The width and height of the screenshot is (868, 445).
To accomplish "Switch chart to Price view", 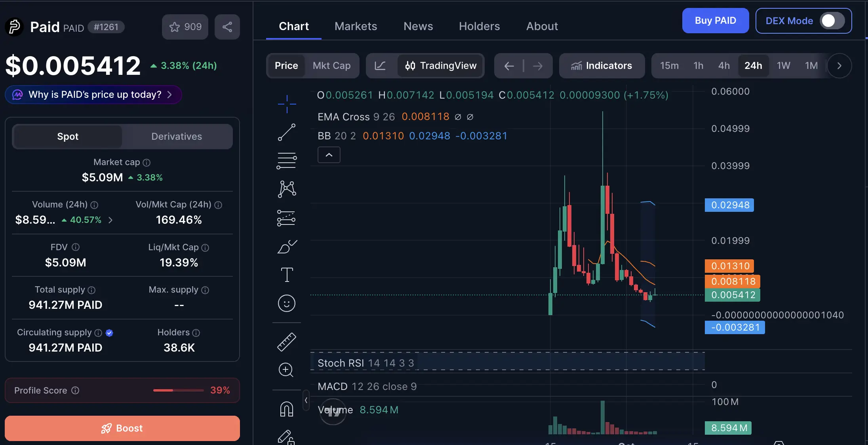I will coord(286,66).
